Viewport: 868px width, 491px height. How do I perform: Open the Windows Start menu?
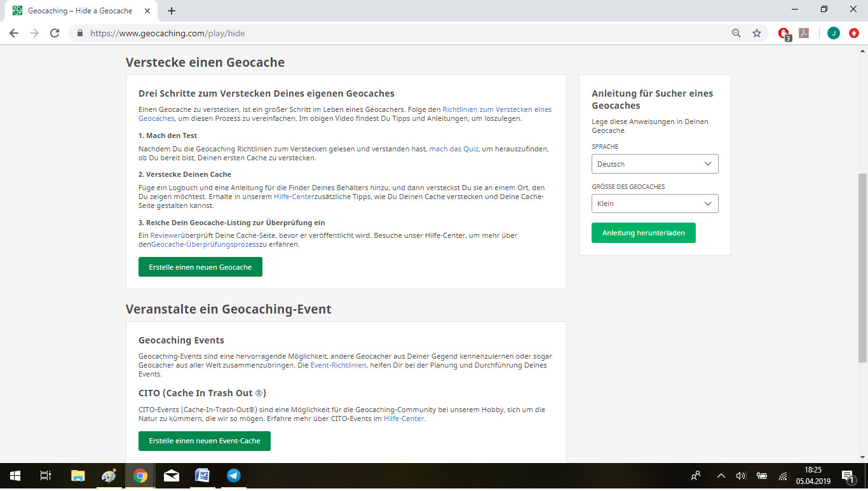(15, 476)
